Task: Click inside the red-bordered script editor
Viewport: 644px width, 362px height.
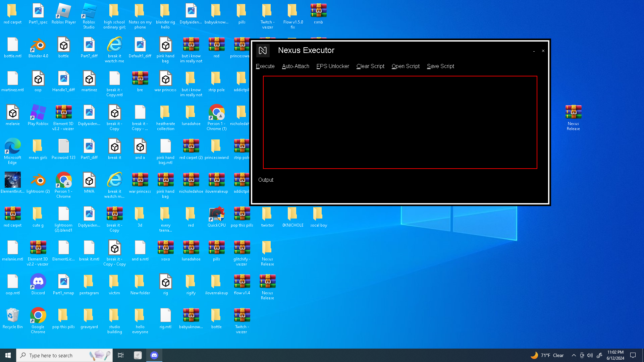Action: pyautogui.click(x=400, y=122)
